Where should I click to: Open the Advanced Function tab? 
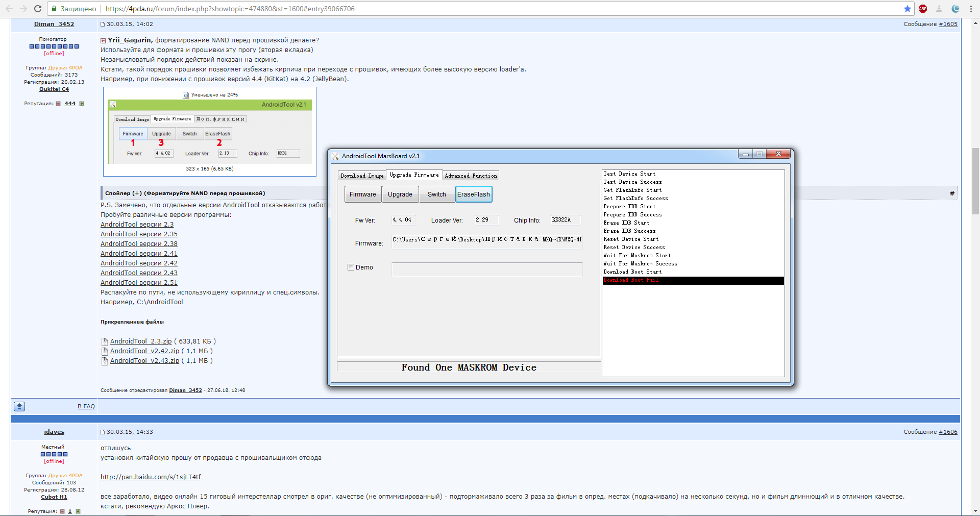click(x=471, y=176)
